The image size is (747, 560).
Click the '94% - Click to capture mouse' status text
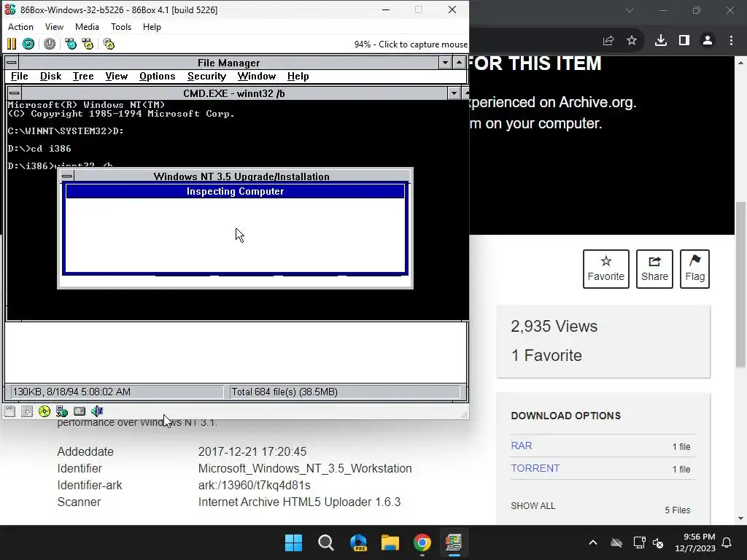coord(411,44)
